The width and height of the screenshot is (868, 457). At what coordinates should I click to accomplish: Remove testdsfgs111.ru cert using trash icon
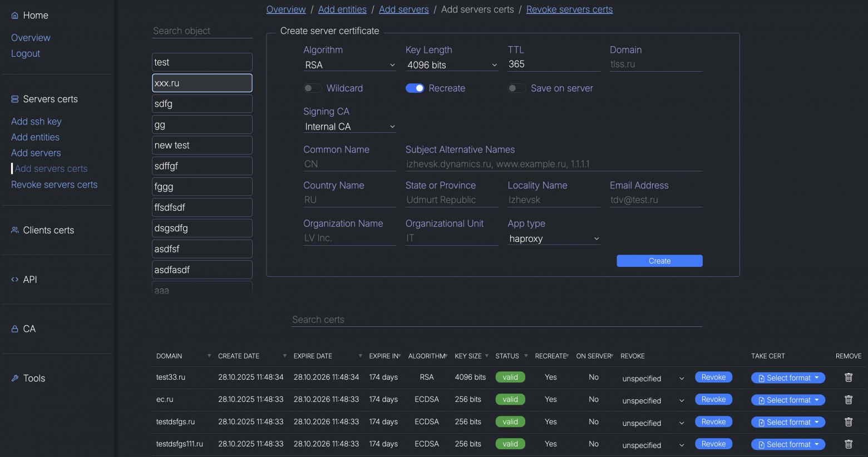[x=849, y=444]
